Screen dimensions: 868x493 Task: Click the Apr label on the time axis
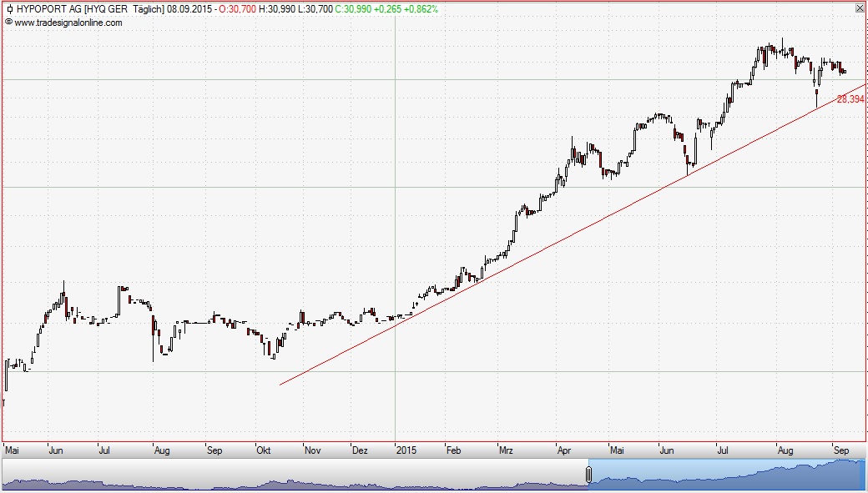[x=564, y=450]
